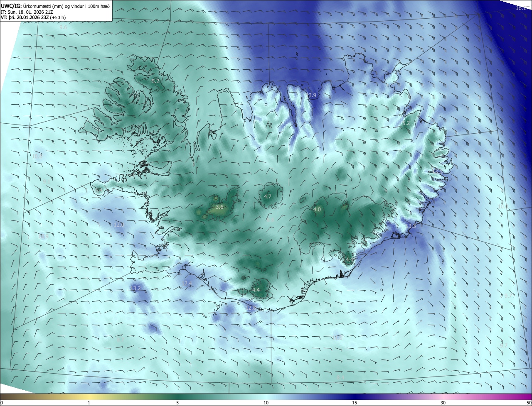Click the 3.9 value on the north coast
532x406 pixels.
click(x=312, y=95)
